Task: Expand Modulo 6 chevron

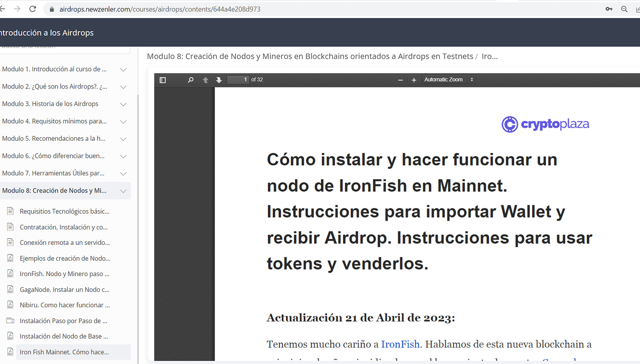Action: pyautogui.click(x=124, y=156)
